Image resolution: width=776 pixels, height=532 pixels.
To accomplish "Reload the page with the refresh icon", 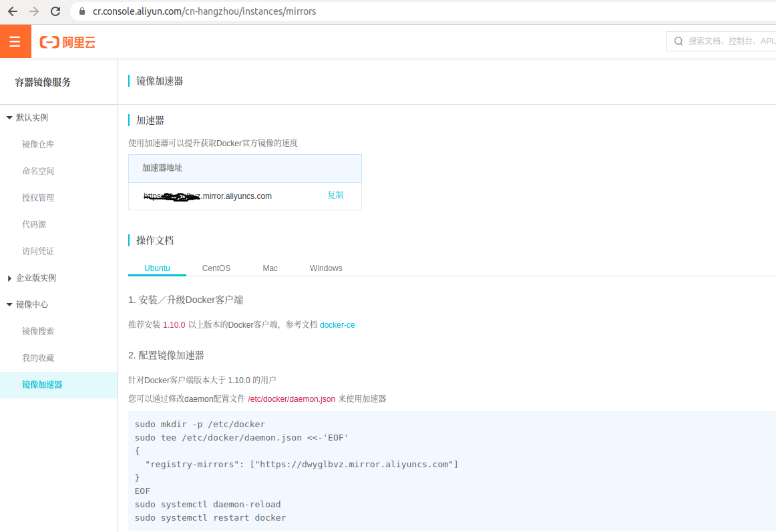I will pos(55,11).
